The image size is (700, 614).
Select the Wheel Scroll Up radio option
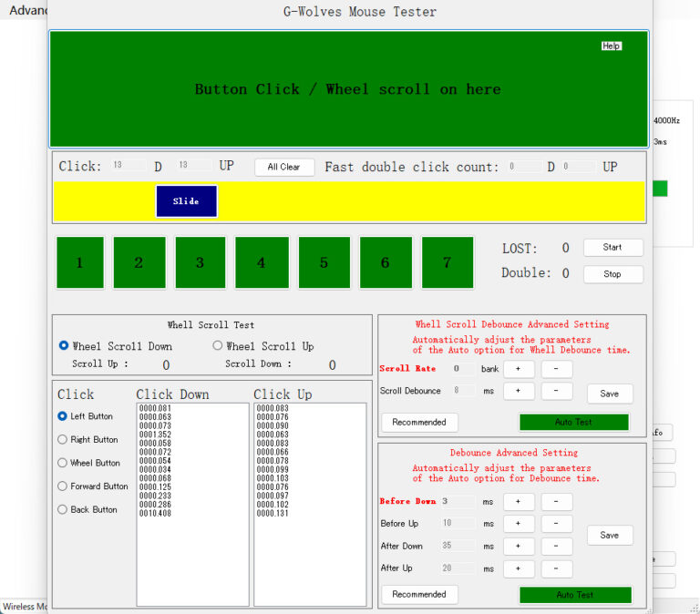[x=218, y=346]
